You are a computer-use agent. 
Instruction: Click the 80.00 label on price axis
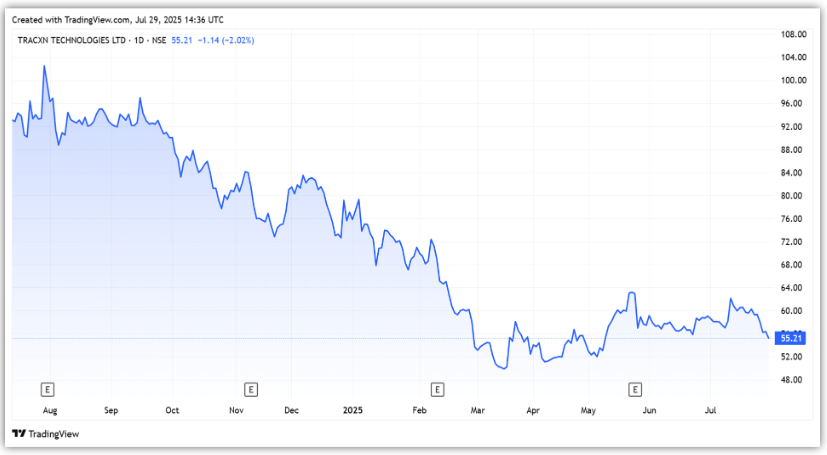(793, 196)
